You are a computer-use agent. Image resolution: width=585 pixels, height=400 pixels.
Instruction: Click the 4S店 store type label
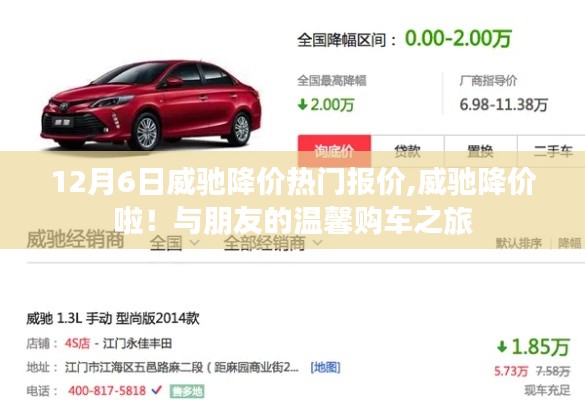point(77,343)
